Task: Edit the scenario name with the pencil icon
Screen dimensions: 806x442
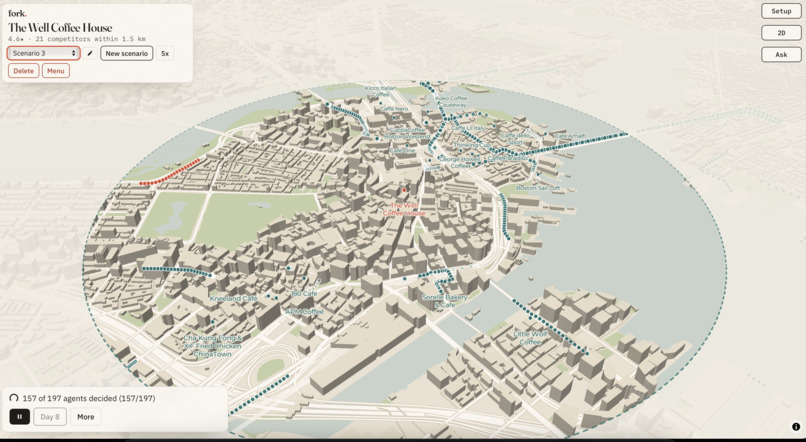Action: point(90,53)
